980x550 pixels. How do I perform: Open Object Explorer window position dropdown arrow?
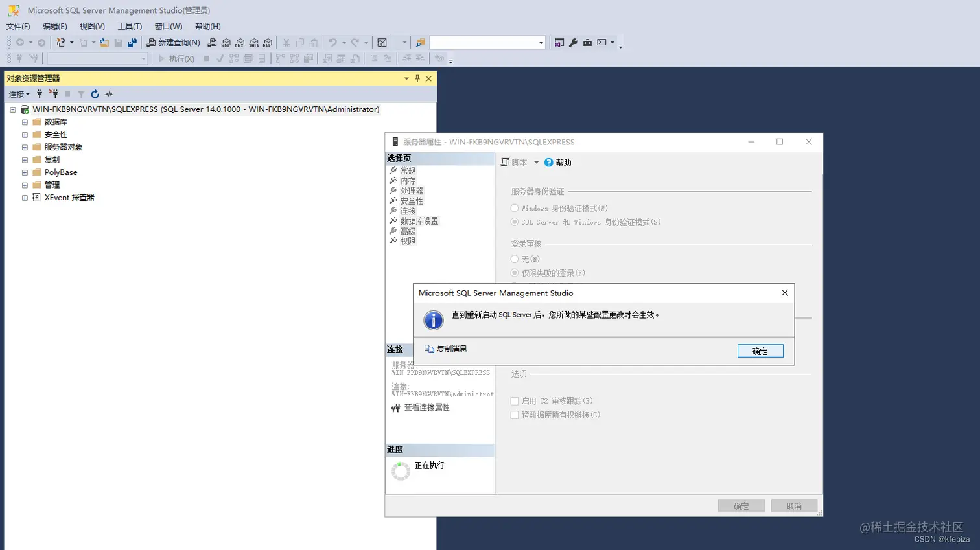coord(406,78)
